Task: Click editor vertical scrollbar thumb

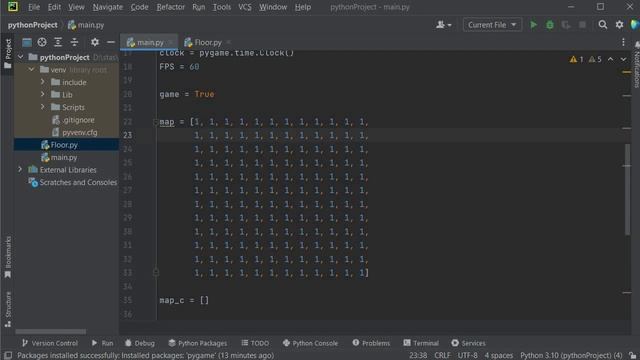Action: click(x=627, y=189)
